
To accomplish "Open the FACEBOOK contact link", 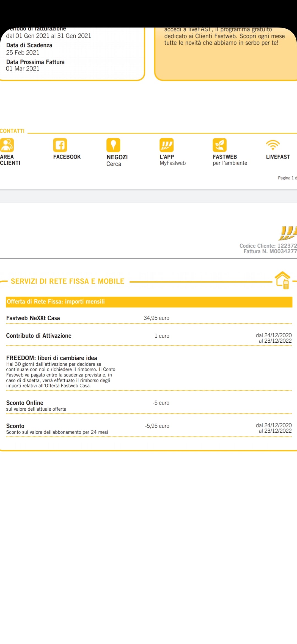I will pos(67,157).
